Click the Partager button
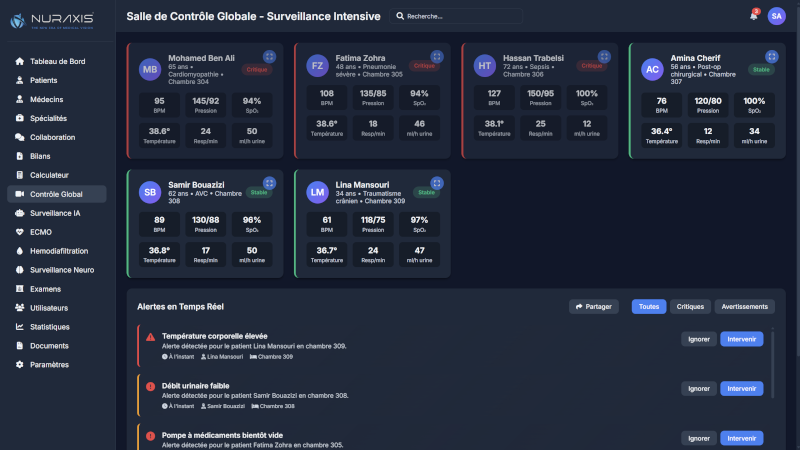 coord(594,307)
